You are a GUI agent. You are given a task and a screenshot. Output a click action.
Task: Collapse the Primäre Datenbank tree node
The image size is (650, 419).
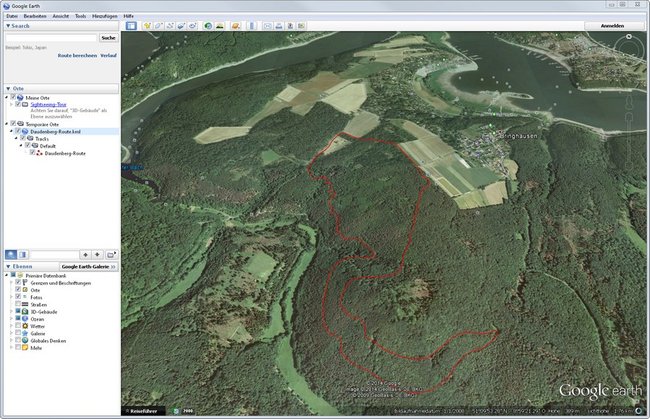point(7,275)
